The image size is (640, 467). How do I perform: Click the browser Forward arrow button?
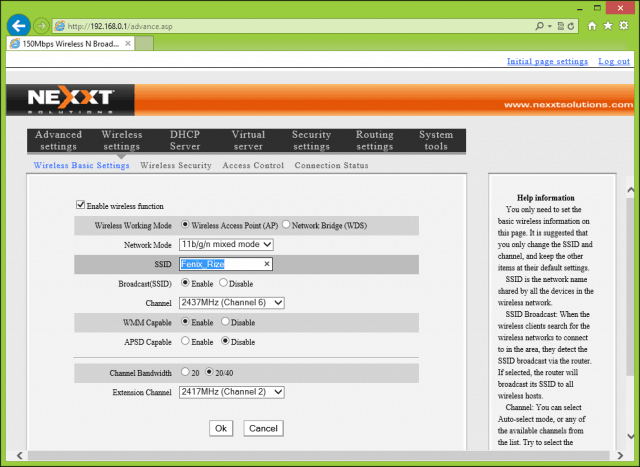tap(41, 26)
